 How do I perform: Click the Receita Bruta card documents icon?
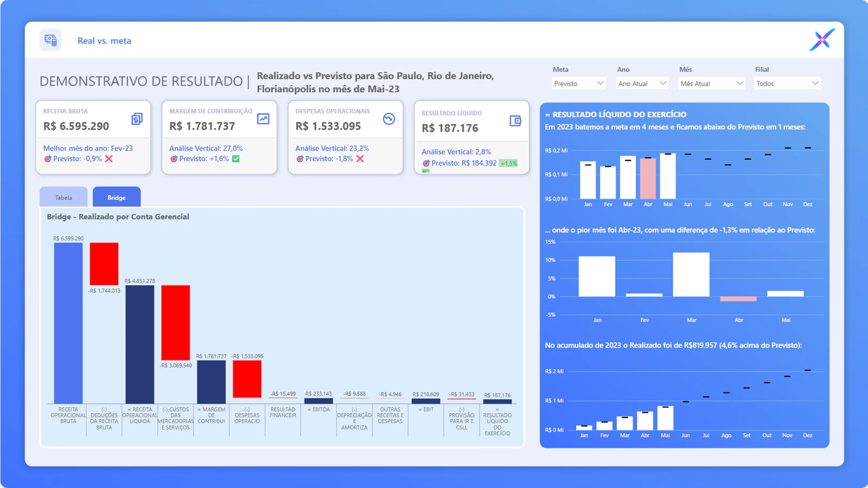point(137,119)
